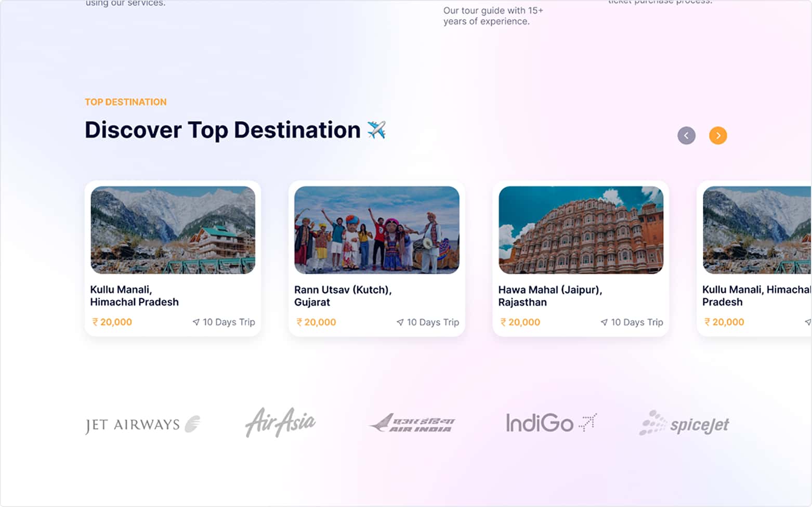This screenshot has width=812, height=507.
Task: Click the Kullu Manali destination photo
Action: point(173,230)
